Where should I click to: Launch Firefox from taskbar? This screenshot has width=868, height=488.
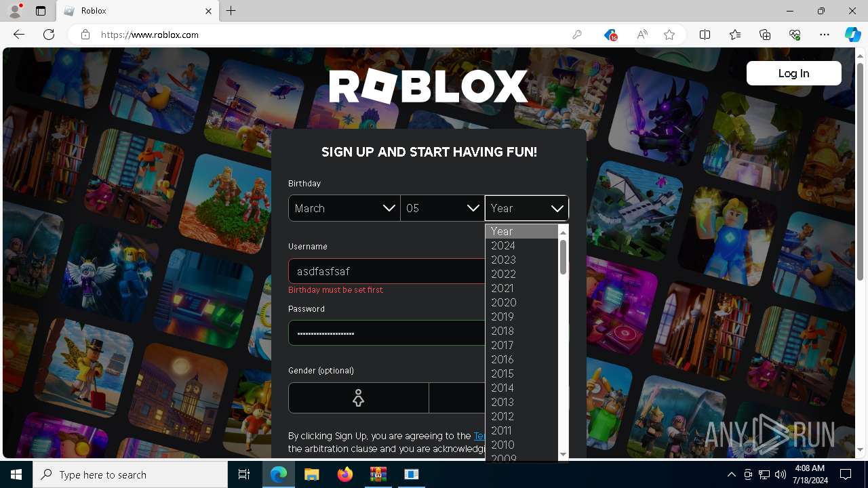point(345,474)
